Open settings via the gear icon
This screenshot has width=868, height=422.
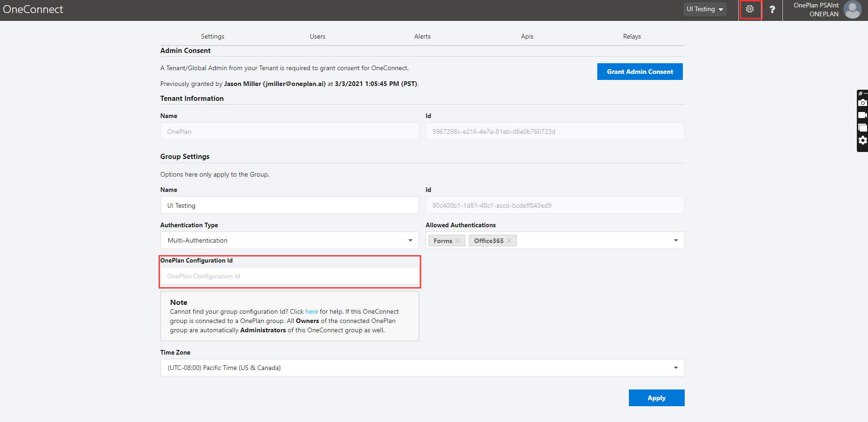pyautogui.click(x=750, y=9)
